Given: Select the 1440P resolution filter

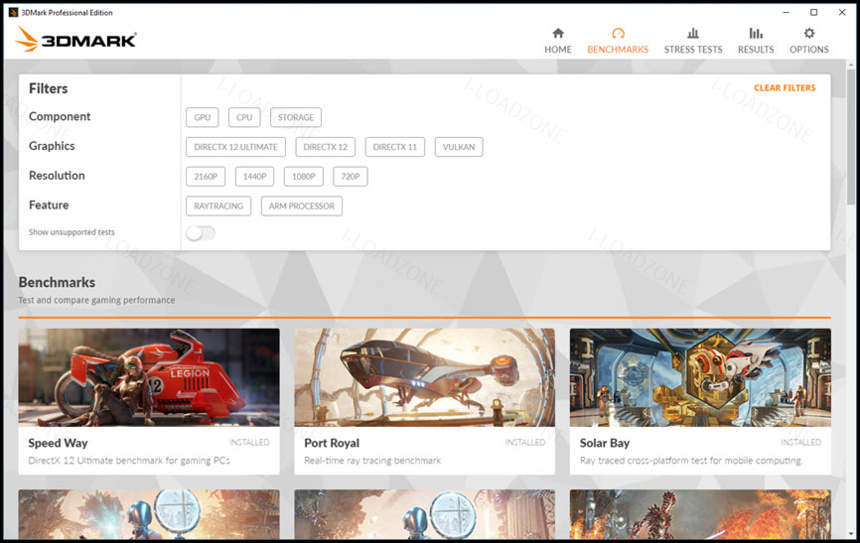Looking at the screenshot, I should (x=254, y=177).
